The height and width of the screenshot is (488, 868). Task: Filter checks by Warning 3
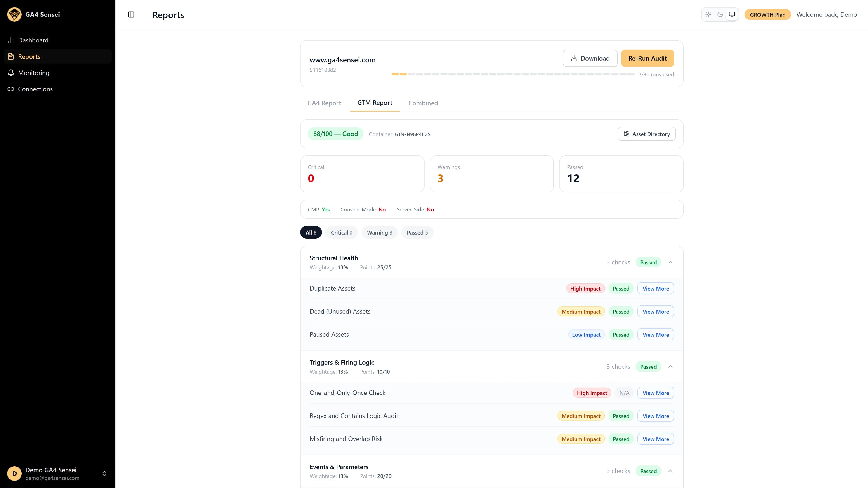point(380,232)
